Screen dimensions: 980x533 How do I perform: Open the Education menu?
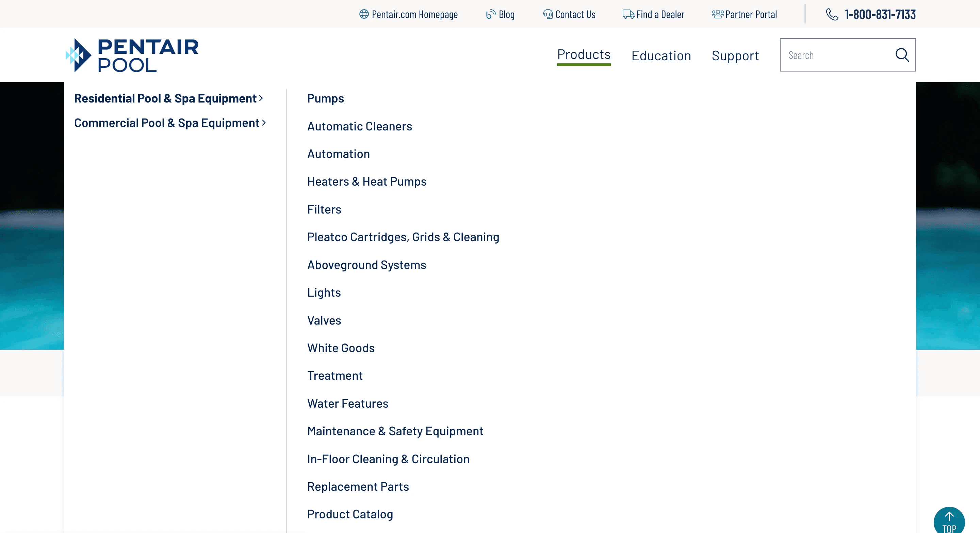click(661, 56)
